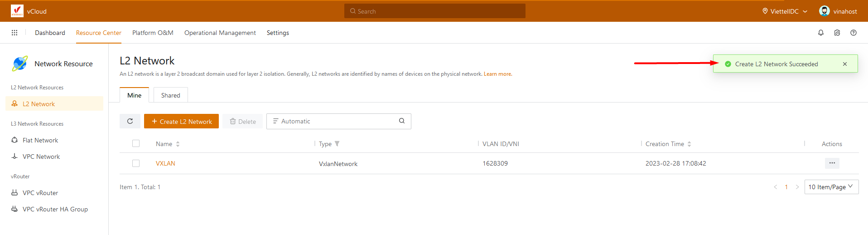Click the 2023-02-28 17:08:42 creation time
The width and height of the screenshot is (868, 235).
tap(676, 163)
